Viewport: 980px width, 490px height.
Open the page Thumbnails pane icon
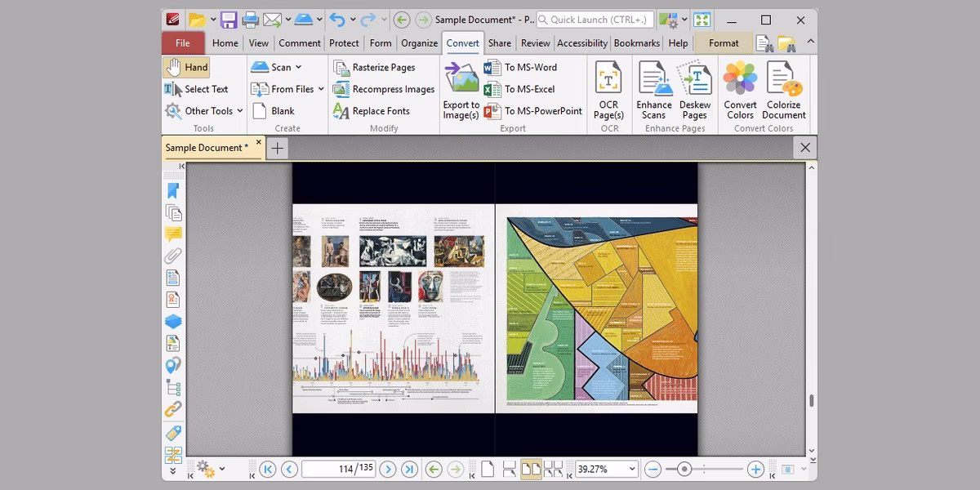coord(173,212)
